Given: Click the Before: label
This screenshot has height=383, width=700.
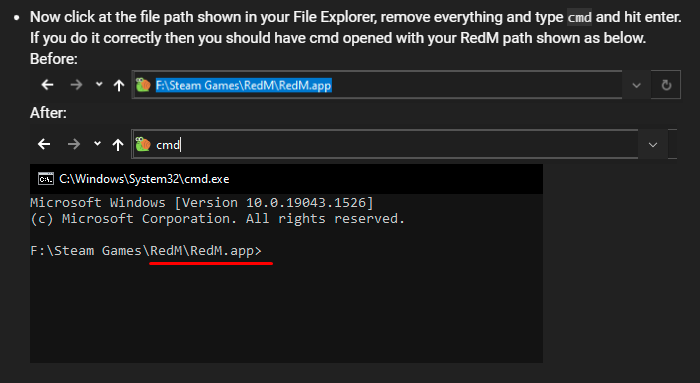Looking at the screenshot, I should tap(54, 59).
